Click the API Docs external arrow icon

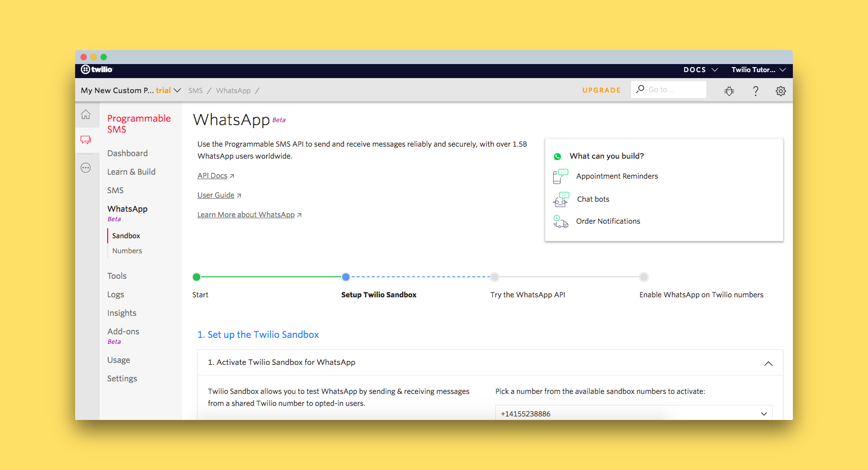(232, 176)
